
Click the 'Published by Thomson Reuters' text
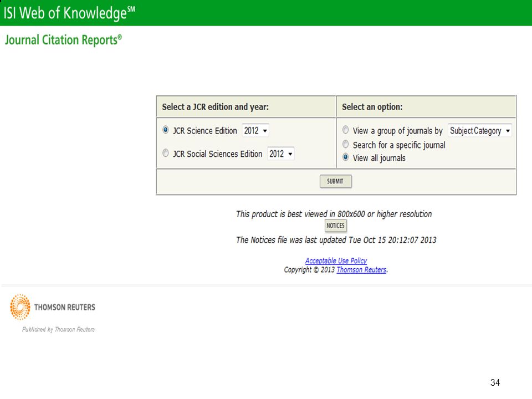coord(58,329)
